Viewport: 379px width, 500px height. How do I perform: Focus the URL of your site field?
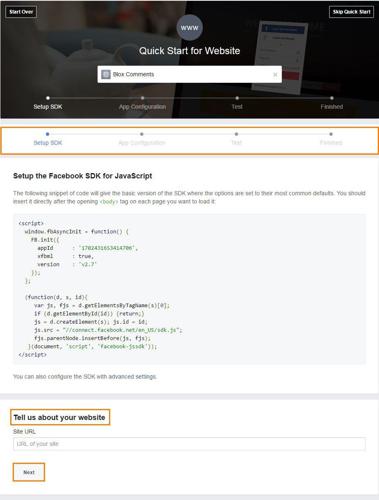(189, 444)
